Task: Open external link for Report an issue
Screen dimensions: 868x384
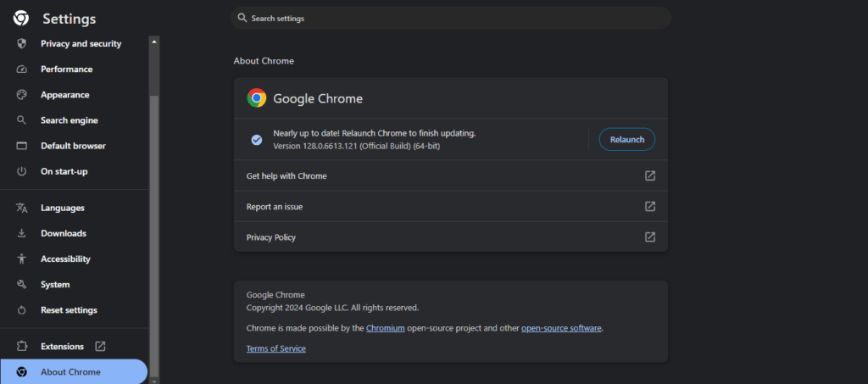Action: (x=650, y=206)
